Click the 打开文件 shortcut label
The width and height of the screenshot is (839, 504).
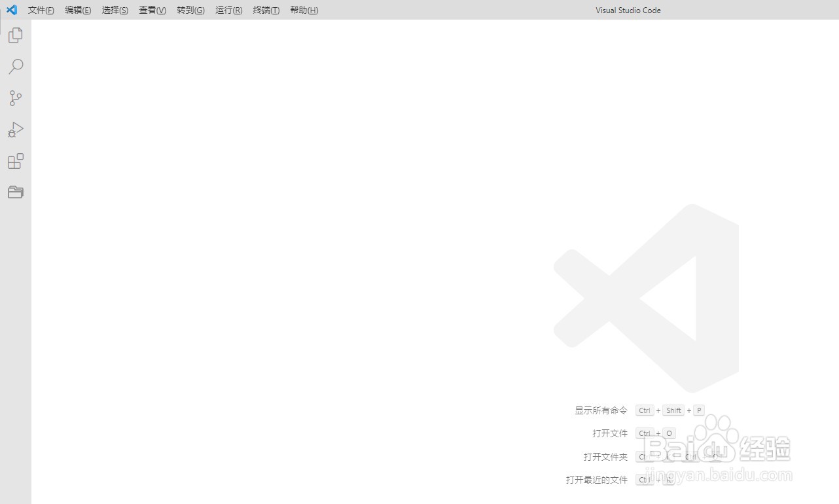610,433
